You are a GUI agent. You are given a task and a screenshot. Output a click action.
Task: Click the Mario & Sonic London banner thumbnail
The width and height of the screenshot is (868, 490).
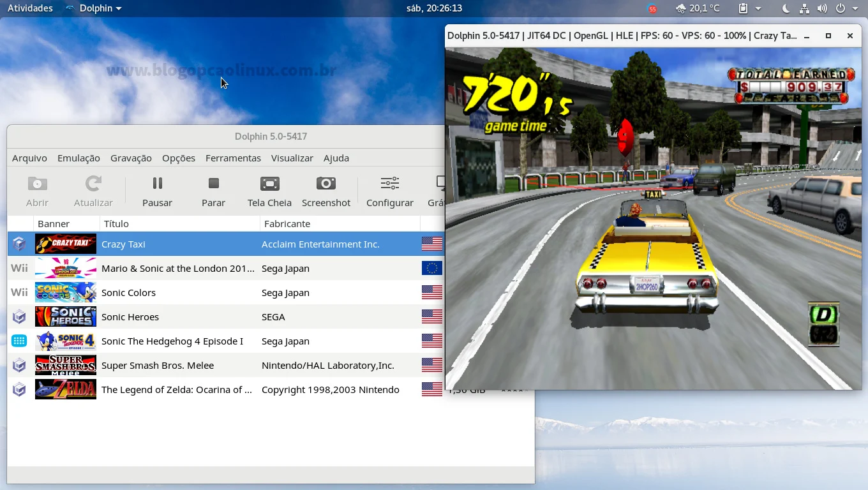(x=66, y=268)
